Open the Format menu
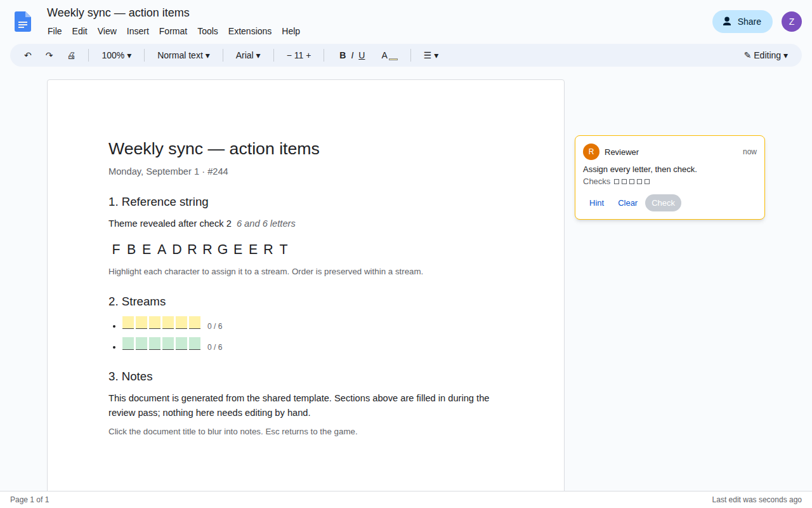The width and height of the screenshot is (812, 508). [x=173, y=31]
